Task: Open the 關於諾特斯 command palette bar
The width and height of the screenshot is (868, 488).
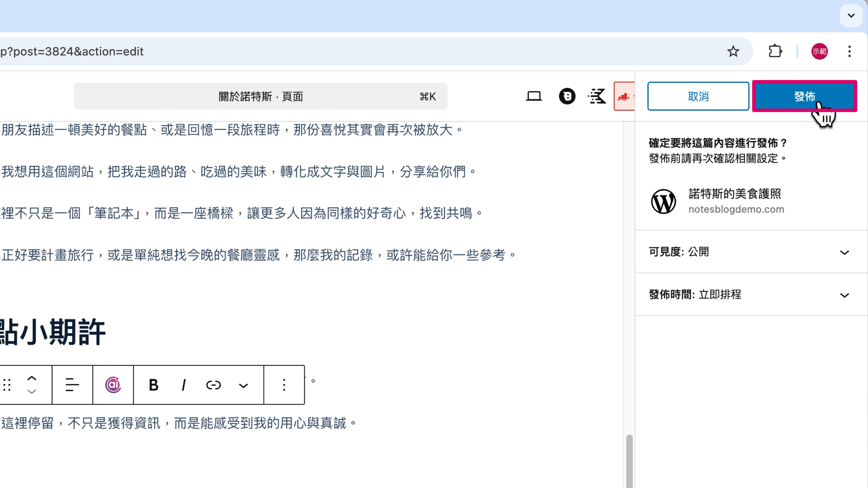Action: click(260, 96)
